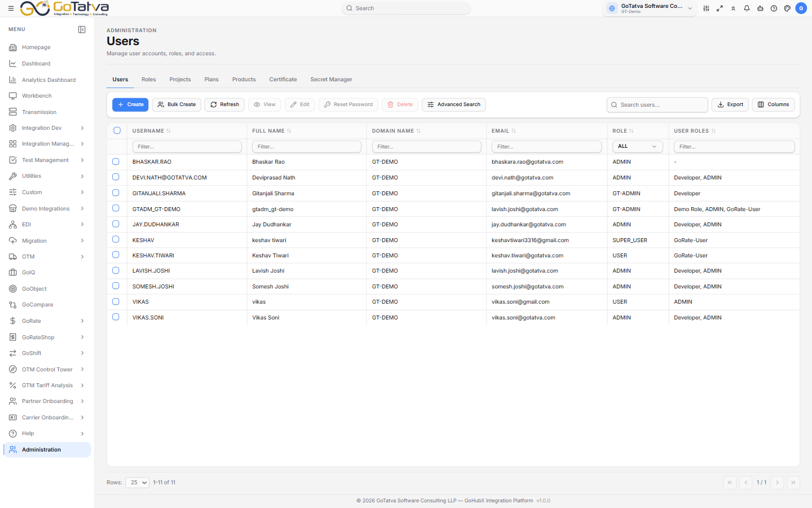Viewport: 812px width, 508px height.
Task: Sort by Full Name column sort icon
Action: point(289,131)
